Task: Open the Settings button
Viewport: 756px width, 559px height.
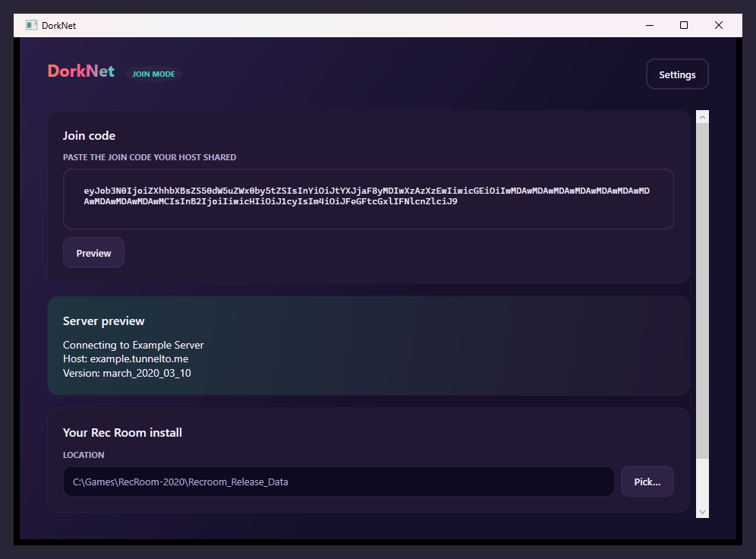Action: 677,74
